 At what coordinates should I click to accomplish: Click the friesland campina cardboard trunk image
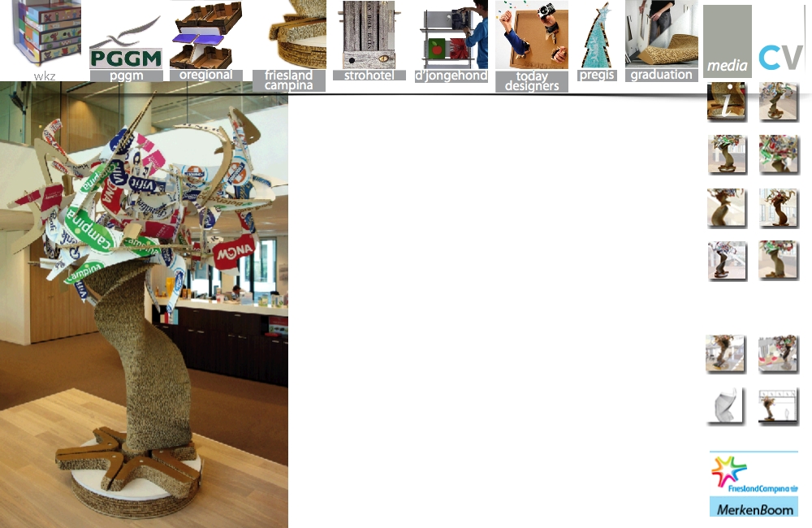(x=296, y=34)
